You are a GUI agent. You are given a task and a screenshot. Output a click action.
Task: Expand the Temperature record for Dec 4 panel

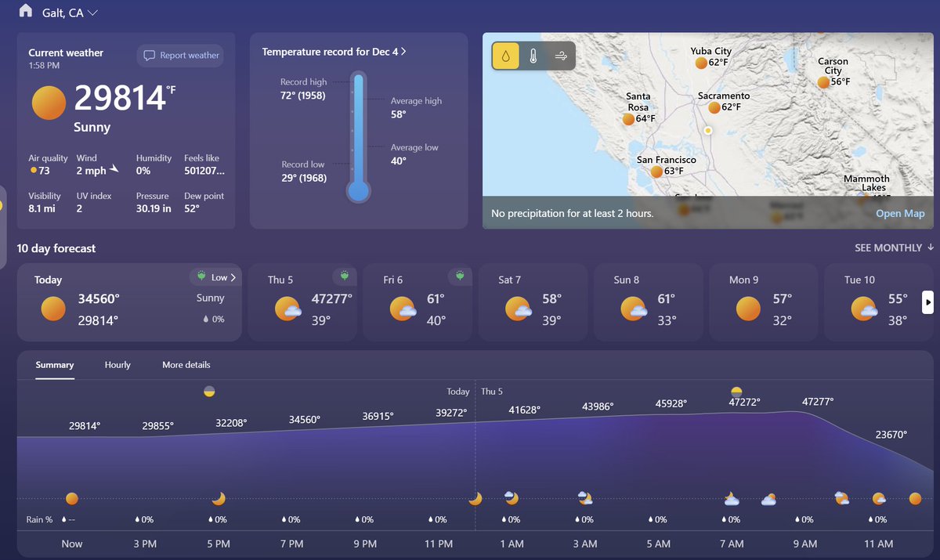334,50
